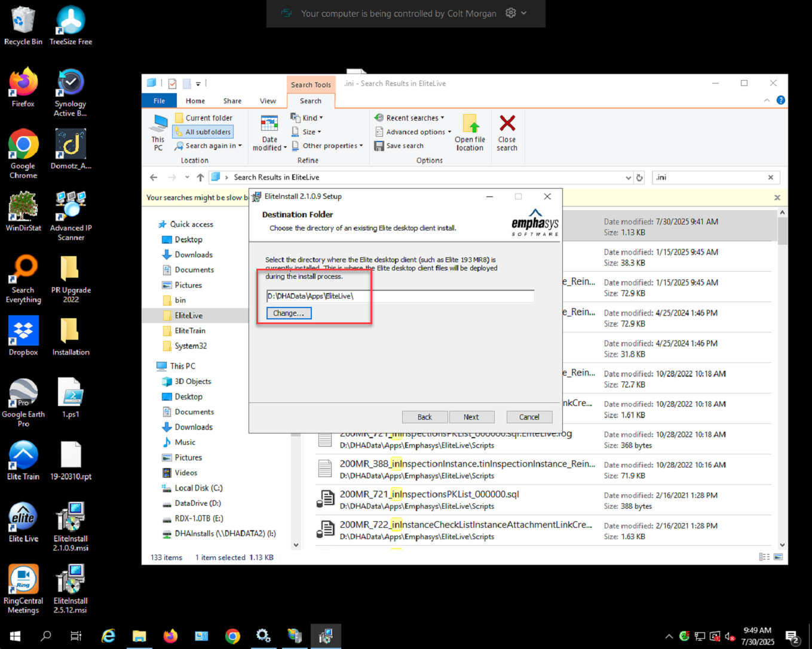Click Cancel in the EliteInstall setup

coord(529,417)
